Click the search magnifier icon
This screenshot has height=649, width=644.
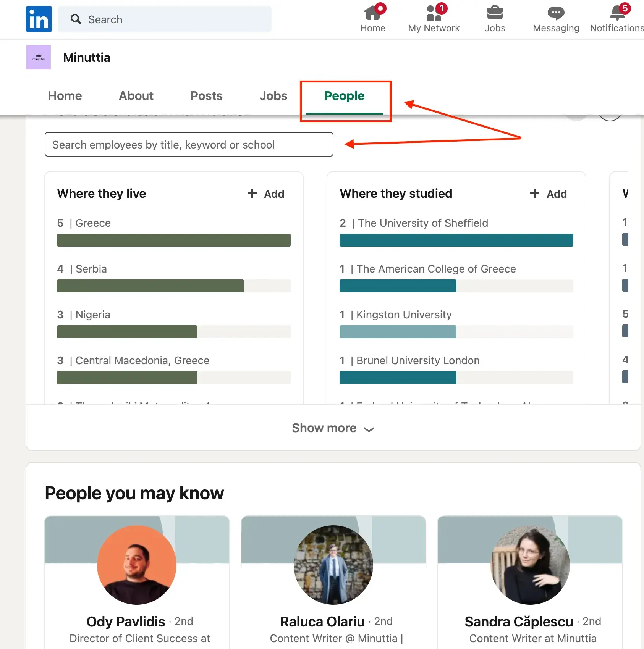pyautogui.click(x=76, y=19)
